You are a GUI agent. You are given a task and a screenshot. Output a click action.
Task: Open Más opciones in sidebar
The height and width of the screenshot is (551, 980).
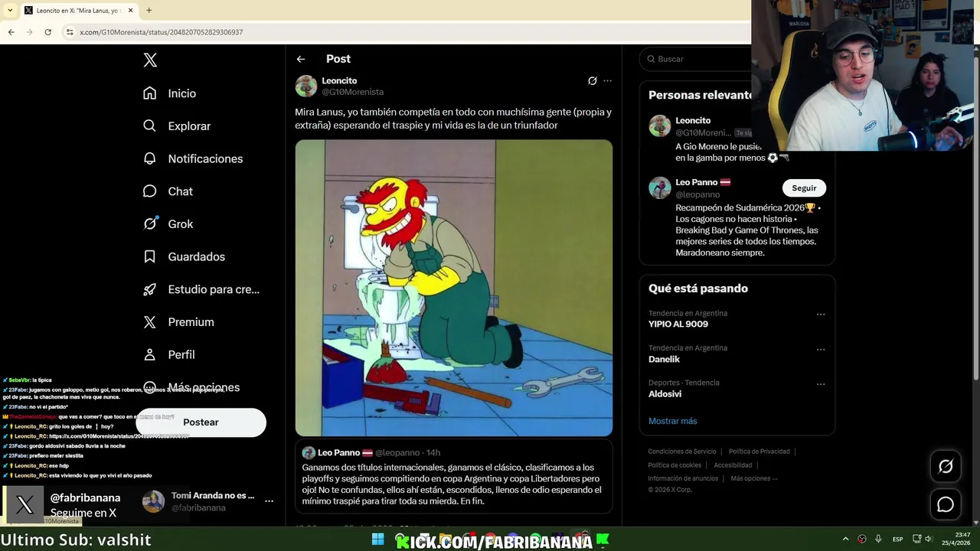191,387
